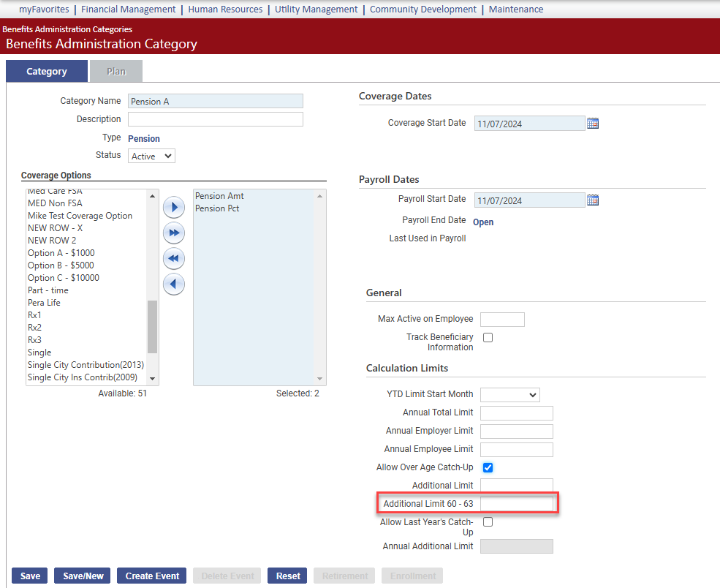
Task: Enable Allow Last Year's Catch-Up
Action: tap(488, 522)
